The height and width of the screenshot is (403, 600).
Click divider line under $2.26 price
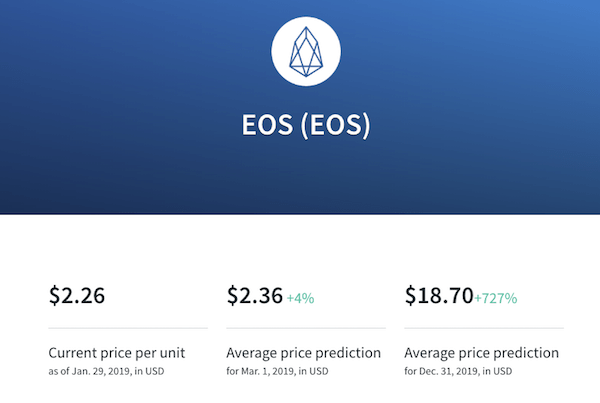click(x=128, y=328)
